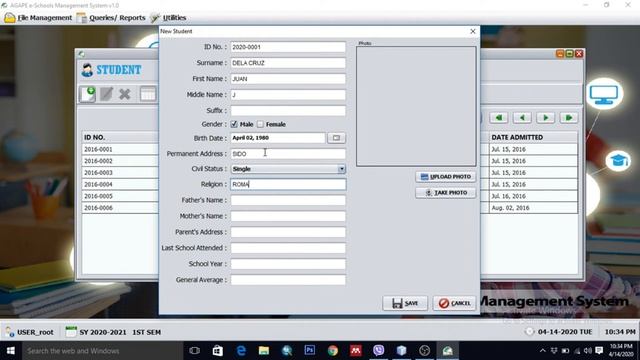The width and height of the screenshot is (640, 360).
Task: Open Chrome from taskbar
Action: click(333, 351)
